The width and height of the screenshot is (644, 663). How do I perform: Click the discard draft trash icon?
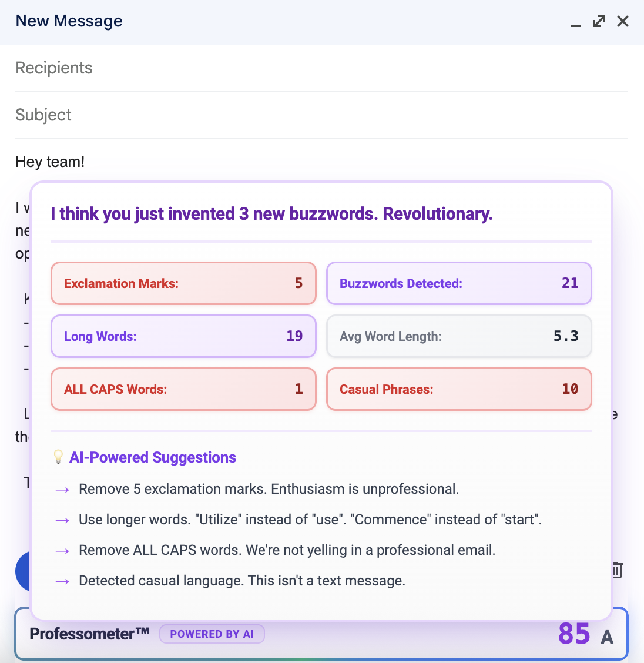(617, 570)
